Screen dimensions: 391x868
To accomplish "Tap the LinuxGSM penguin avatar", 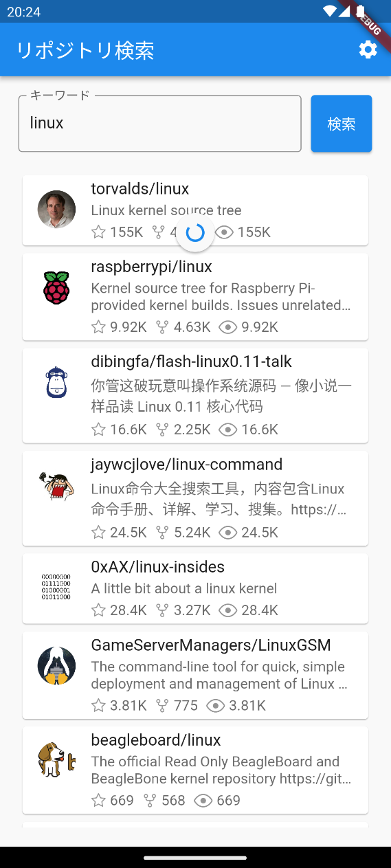I will [56, 666].
